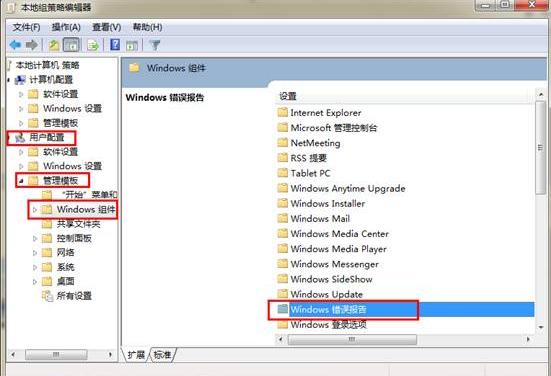
Task: Click tree pane scroll-right arrow
Action: 110,355
